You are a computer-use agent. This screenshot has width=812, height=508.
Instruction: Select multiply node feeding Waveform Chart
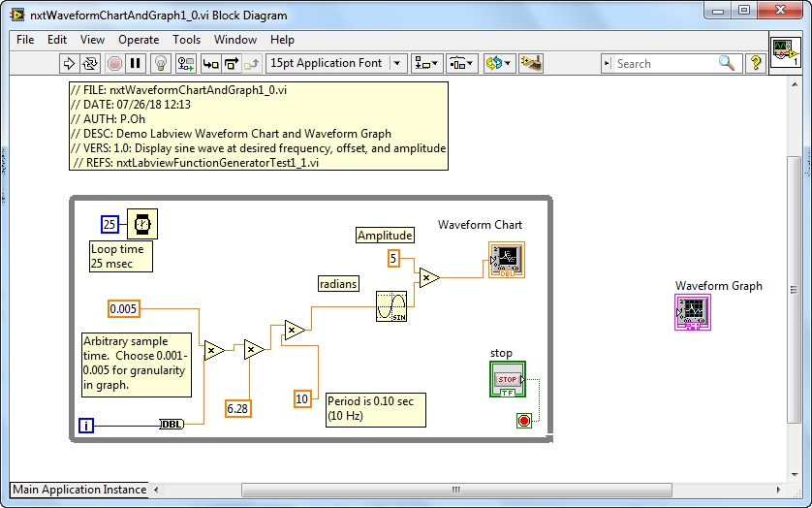pyautogui.click(x=429, y=278)
